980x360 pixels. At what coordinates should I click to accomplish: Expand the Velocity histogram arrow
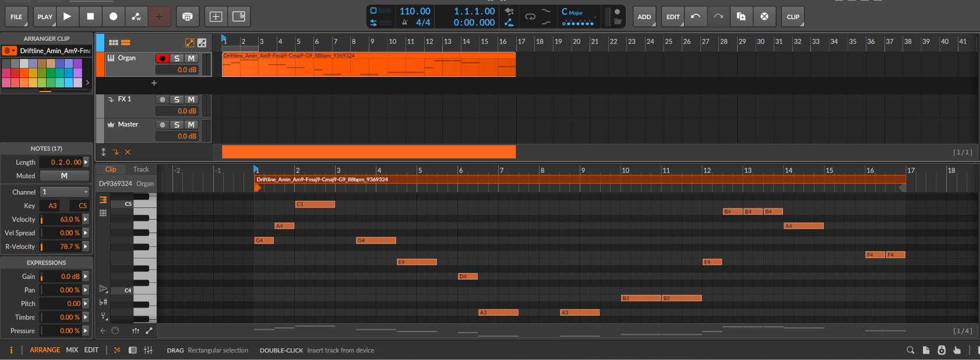[86, 220]
